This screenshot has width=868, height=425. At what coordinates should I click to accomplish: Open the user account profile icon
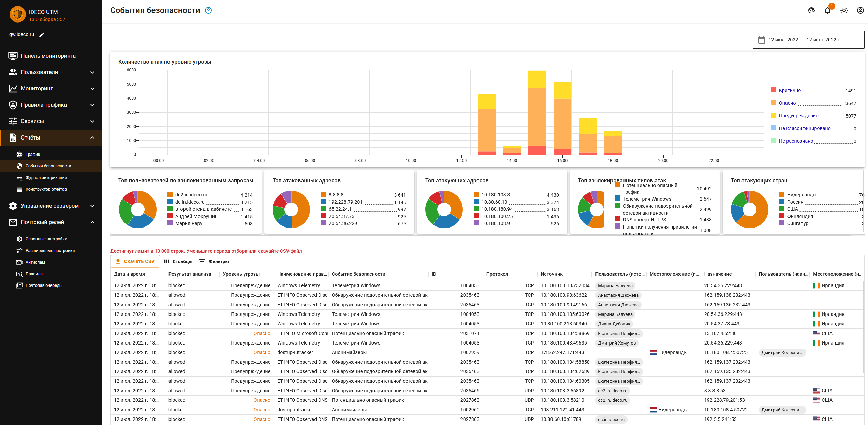click(860, 10)
